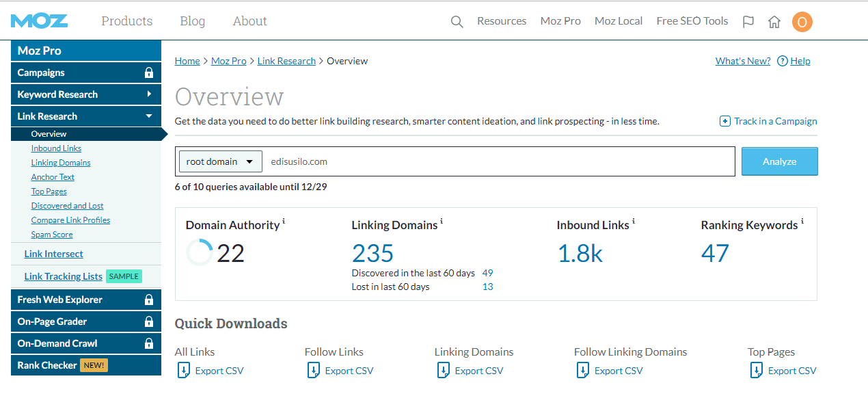Go to the home icon in header
Viewport: 868px width, 396px height.
(x=774, y=22)
